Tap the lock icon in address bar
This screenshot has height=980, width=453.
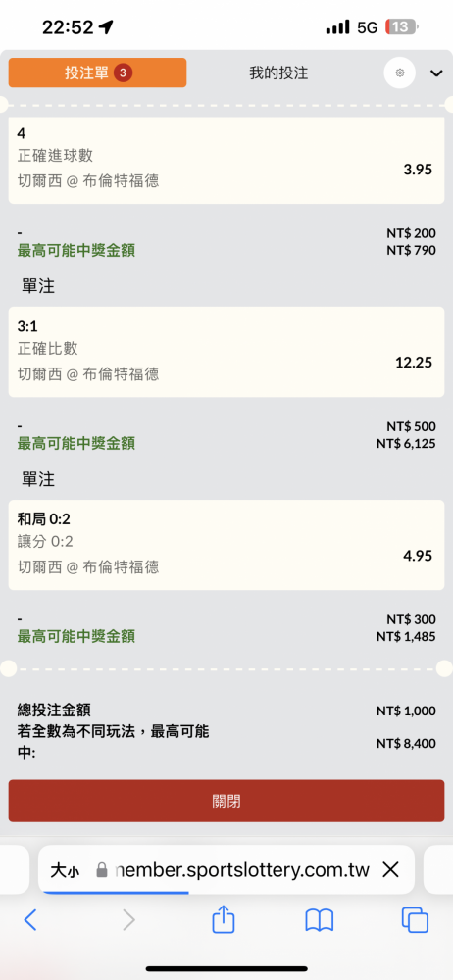101,870
